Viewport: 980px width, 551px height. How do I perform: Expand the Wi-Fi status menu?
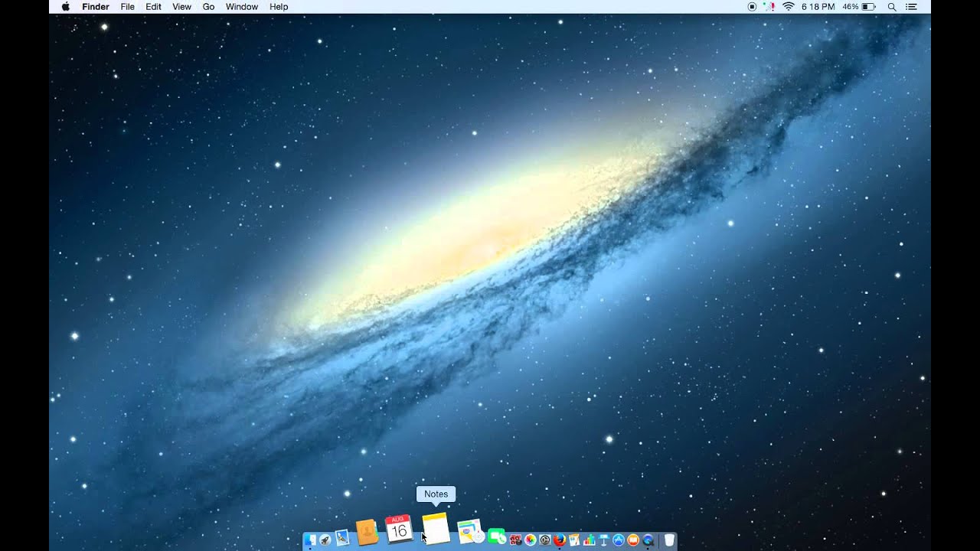point(789,7)
